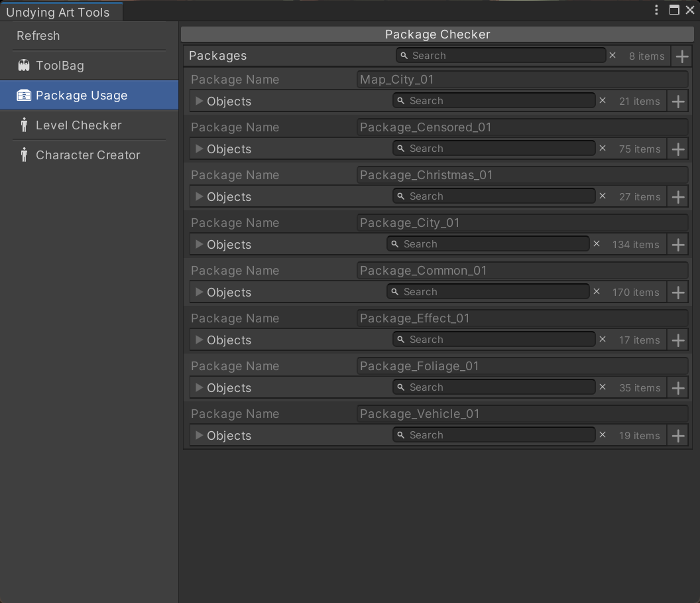Open the window's three-dot options menu
The width and height of the screenshot is (700, 603).
click(656, 10)
